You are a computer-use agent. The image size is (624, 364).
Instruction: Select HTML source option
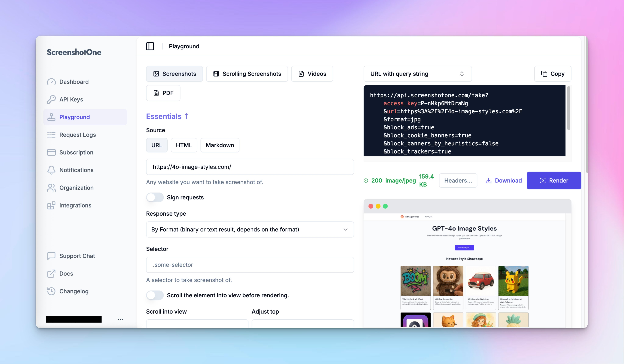pyautogui.click(x=184, y=145)
